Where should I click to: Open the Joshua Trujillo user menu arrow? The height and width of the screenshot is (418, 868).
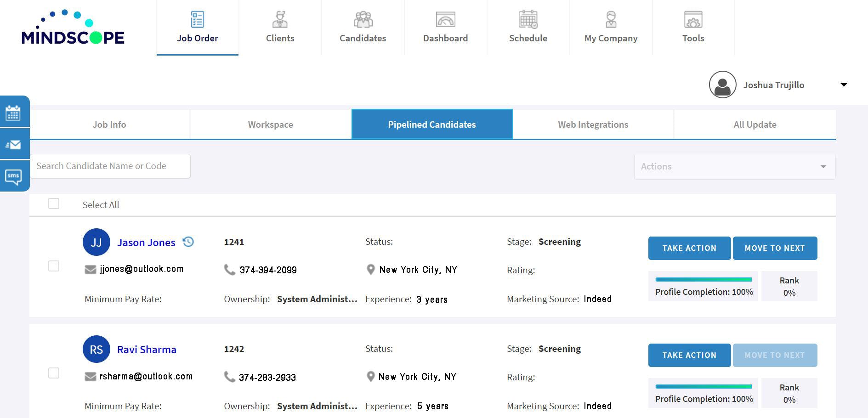coord(844,85)
